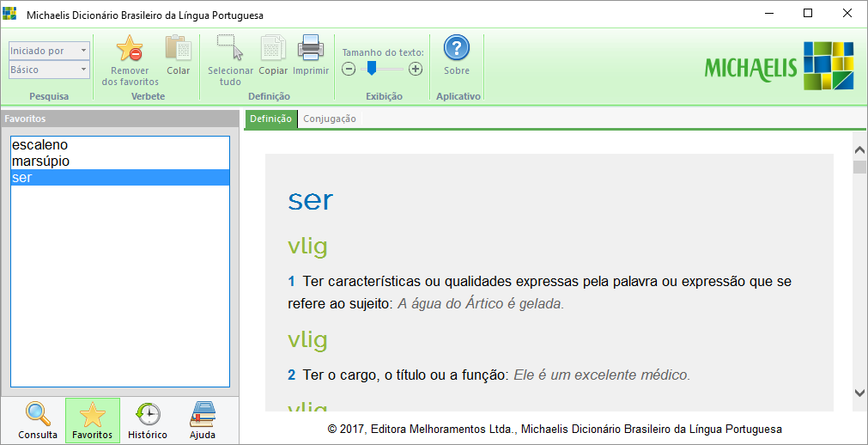Click the headword 'ser' in definition
This screenshot has height=445, width=868.
click(x=311, y=201)
